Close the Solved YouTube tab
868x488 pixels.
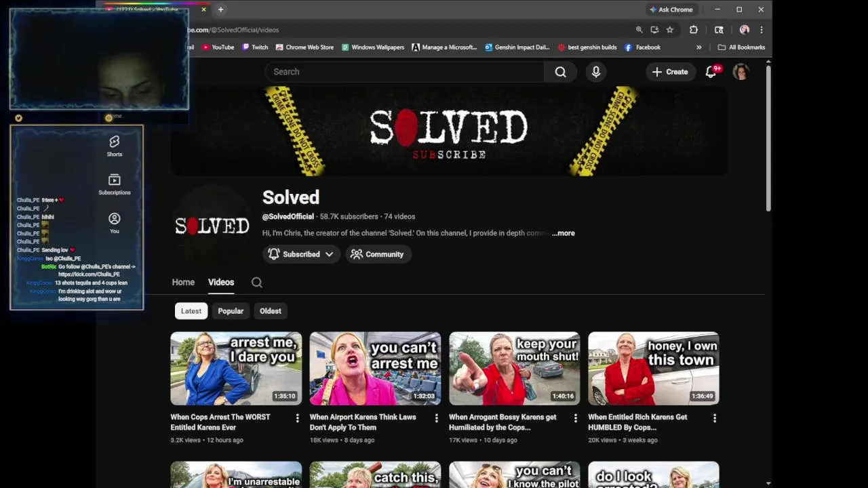tap(203, 9)
